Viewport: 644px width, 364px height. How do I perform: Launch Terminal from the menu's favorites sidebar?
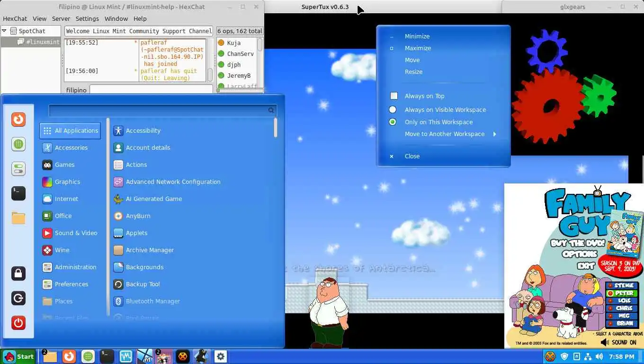click(18, 193)
